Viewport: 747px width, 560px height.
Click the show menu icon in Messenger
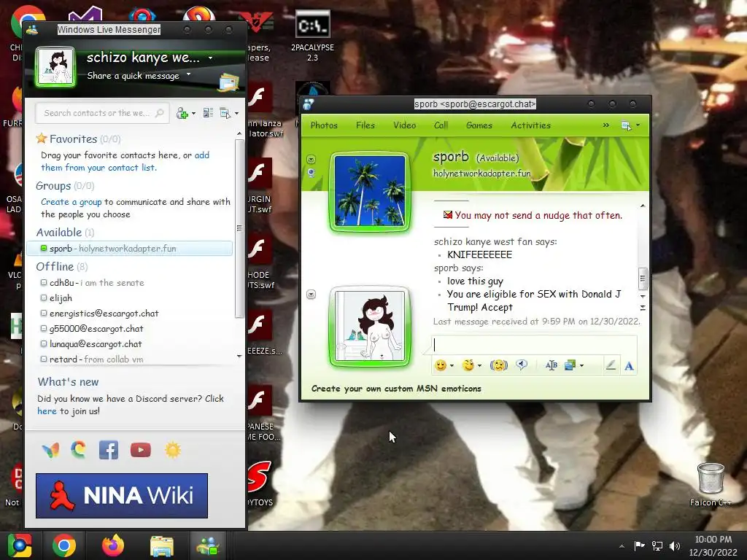coord(225,113)
